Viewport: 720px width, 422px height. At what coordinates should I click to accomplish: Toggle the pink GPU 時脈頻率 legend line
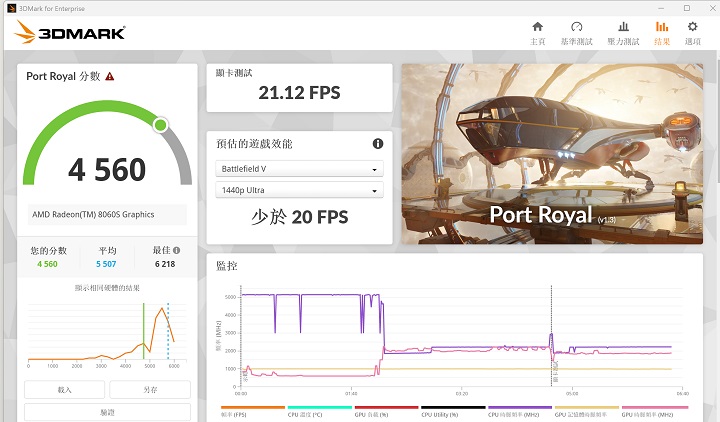[x=655, y=407]
